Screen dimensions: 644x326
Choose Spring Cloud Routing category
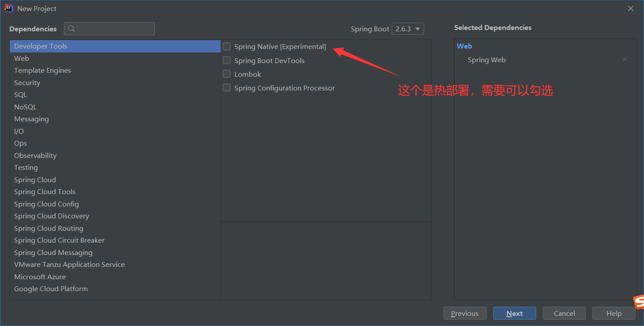115,228
